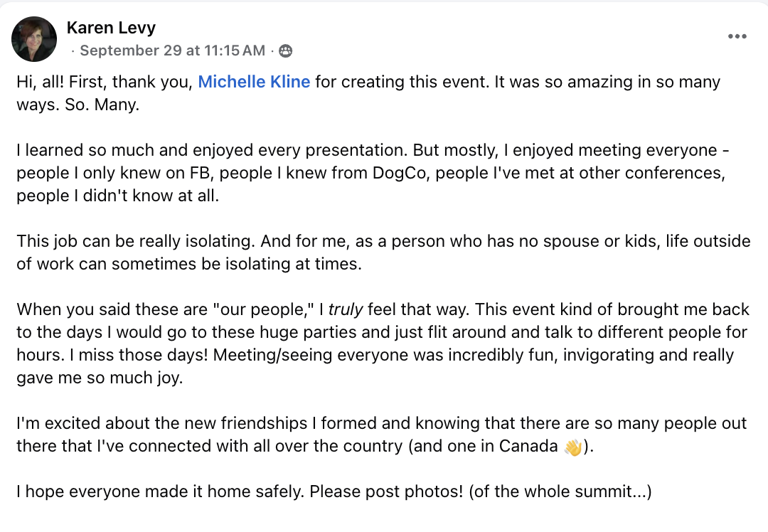Click the paragraph starting "I'm excited about"
The height and width of the screenshot is (532, 768).
[382, 435]
